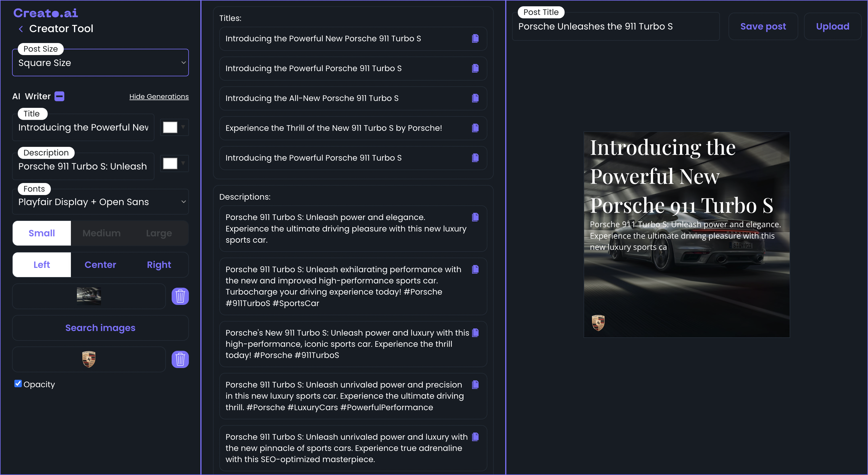Select title 'Experience the Thrill of the New 911 Turbo S by Porsche!'

click(x=353, y=128)
